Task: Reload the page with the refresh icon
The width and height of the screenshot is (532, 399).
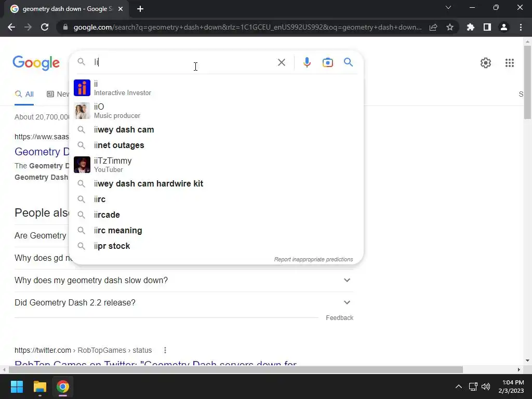Action: 45,27
